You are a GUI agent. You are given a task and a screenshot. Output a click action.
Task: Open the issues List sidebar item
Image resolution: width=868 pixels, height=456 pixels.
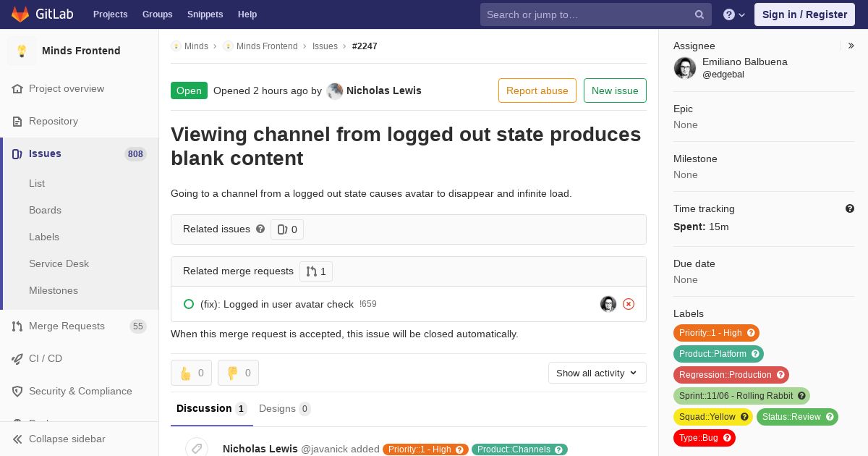37,183
